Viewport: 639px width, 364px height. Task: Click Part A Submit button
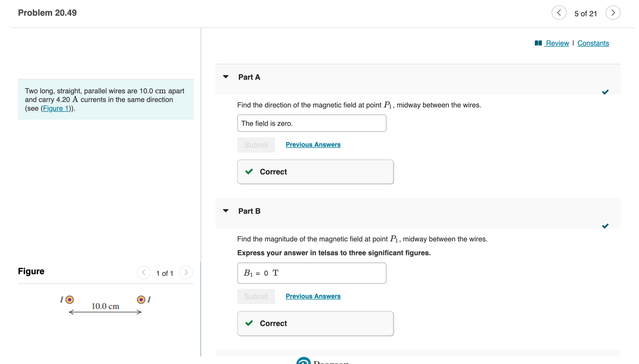[256, 145]
